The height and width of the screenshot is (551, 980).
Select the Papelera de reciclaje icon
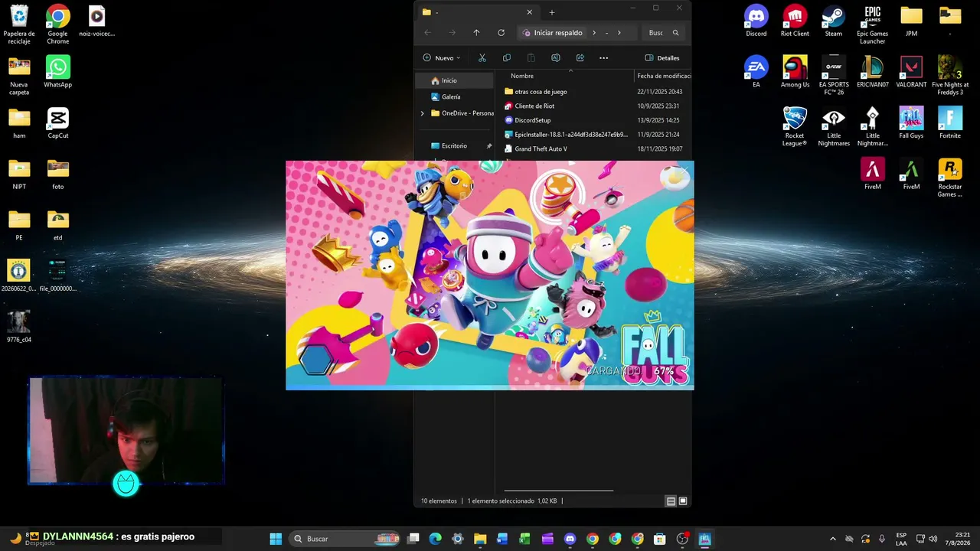click(x=19, y=24)
